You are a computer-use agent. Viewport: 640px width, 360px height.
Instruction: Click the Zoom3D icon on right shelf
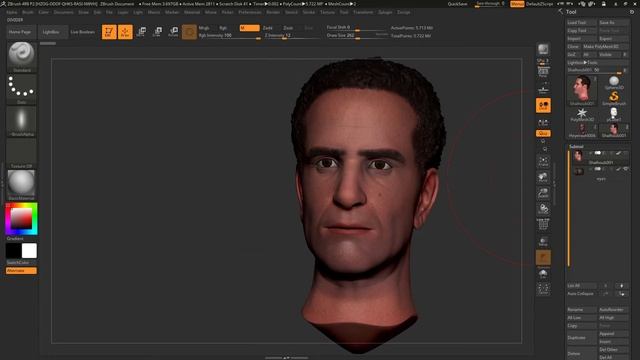543,193
